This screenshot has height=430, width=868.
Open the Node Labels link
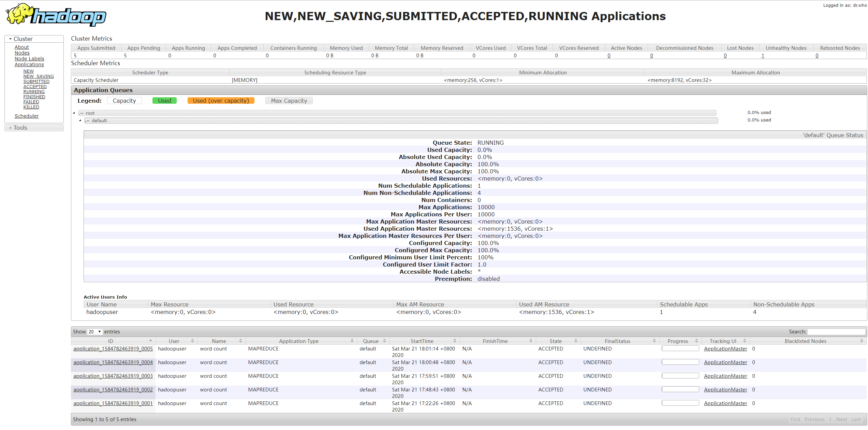29,59
